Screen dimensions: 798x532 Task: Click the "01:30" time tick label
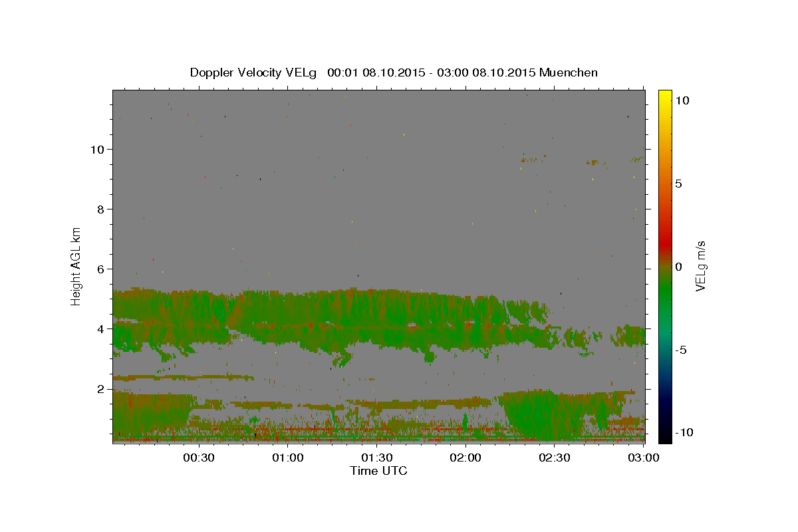coord(376,458)
